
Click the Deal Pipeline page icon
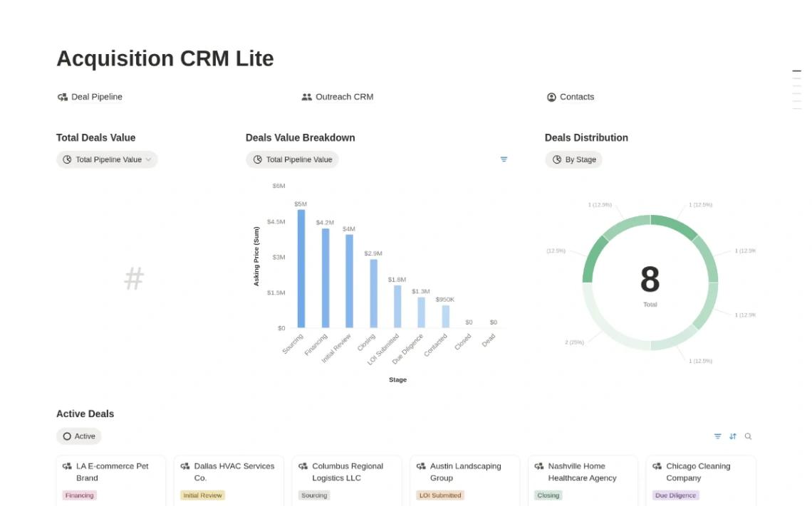63,97
